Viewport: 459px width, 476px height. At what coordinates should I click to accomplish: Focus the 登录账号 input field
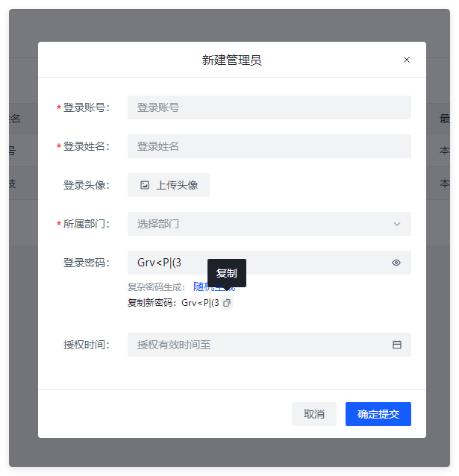click(x=269, y=107)
